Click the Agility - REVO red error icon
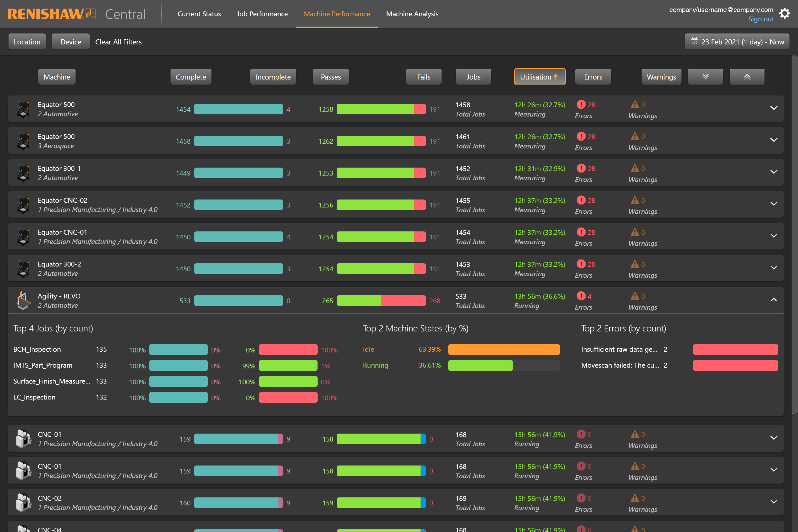The width and height of the screenshot is (798, 532). [x=581, y=296]
